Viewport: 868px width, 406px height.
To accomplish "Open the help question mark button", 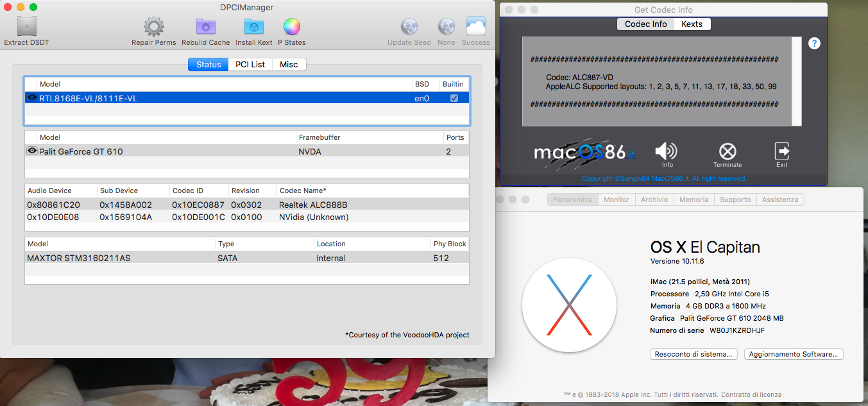I will click(814, 44).
